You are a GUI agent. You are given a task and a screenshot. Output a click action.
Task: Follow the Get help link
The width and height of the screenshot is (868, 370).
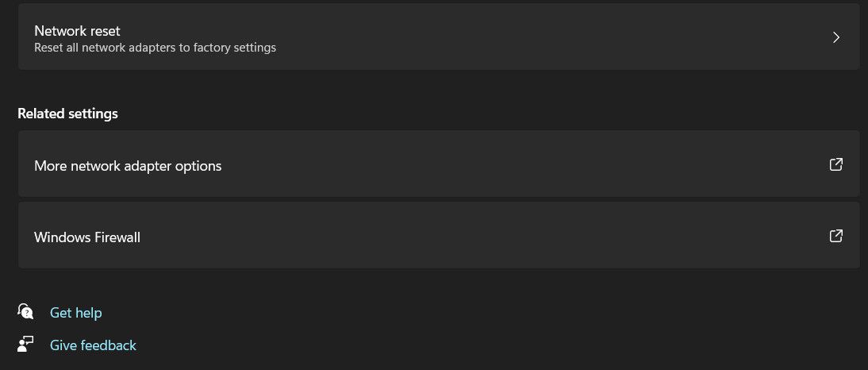pyautogui.click(x=75, y=313)
